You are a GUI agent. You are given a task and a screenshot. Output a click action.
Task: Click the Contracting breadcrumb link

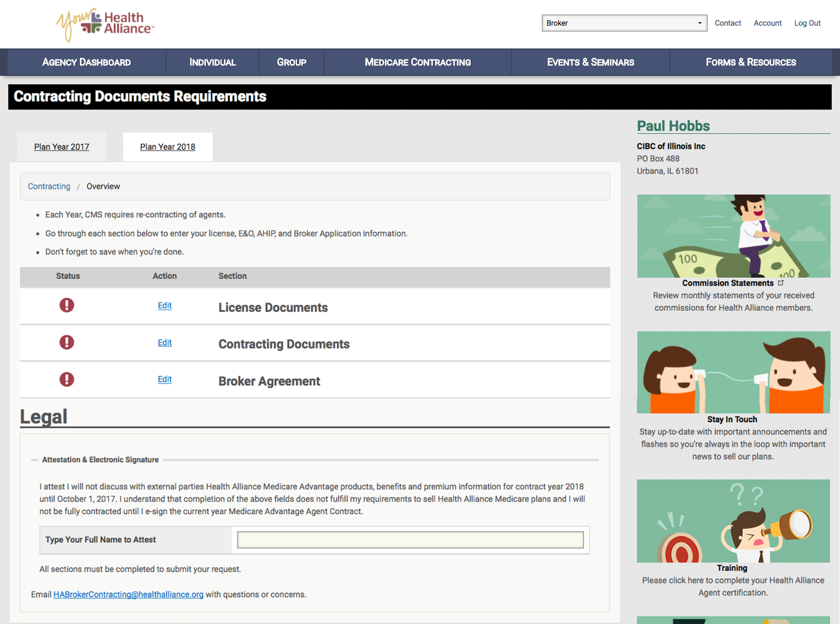click(49, 186)
